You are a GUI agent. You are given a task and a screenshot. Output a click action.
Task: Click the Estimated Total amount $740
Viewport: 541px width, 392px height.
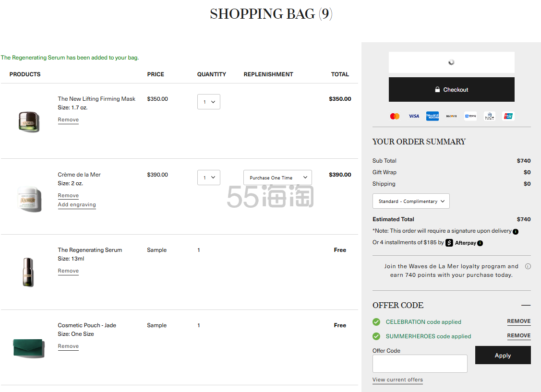524,219
